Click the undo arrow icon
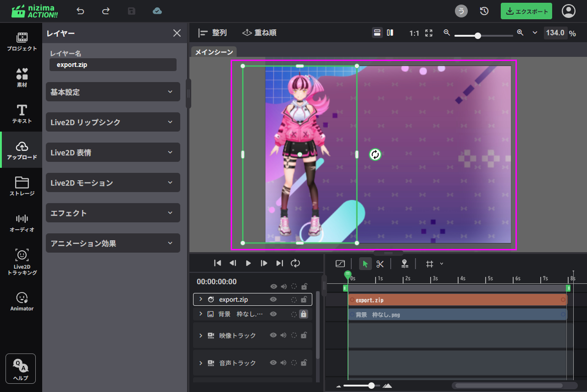This screenshot has height=392, width=587. (x=81, y=11)
